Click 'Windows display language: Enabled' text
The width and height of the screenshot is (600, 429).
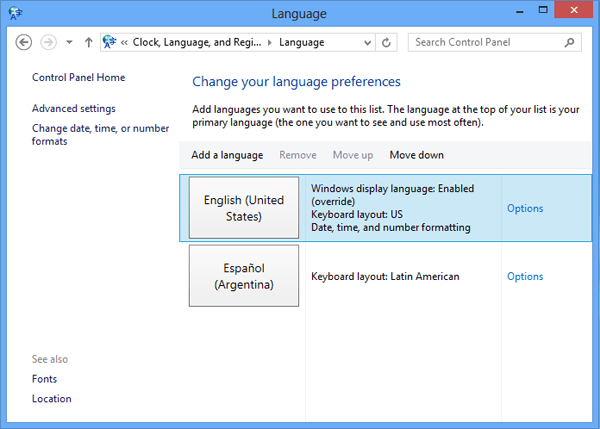click(x=392, y=189)
